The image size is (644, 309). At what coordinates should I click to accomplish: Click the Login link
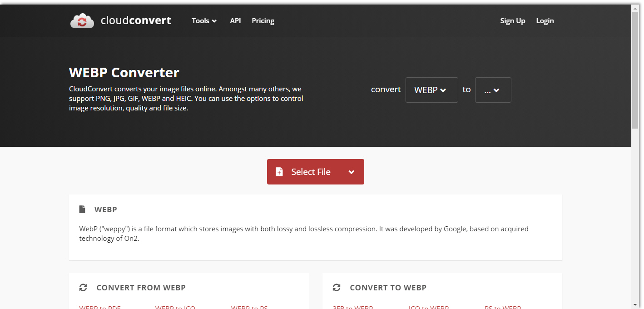545,21
